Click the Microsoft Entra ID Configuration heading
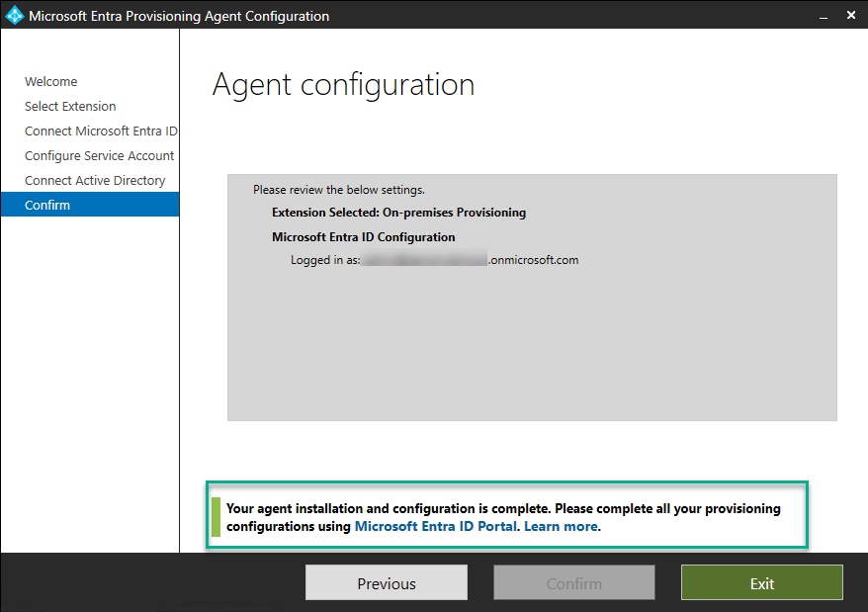This screenshot has height=612, width=868. point(363,237)
